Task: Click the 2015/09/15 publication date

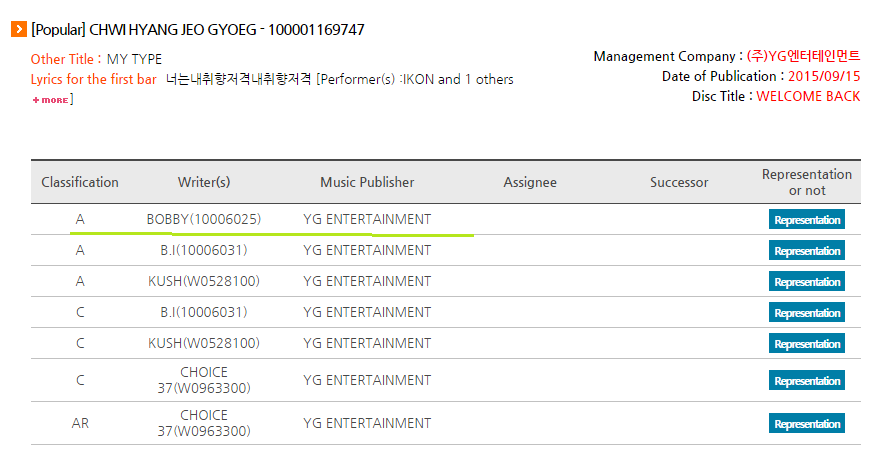Action: pos(824,76)
